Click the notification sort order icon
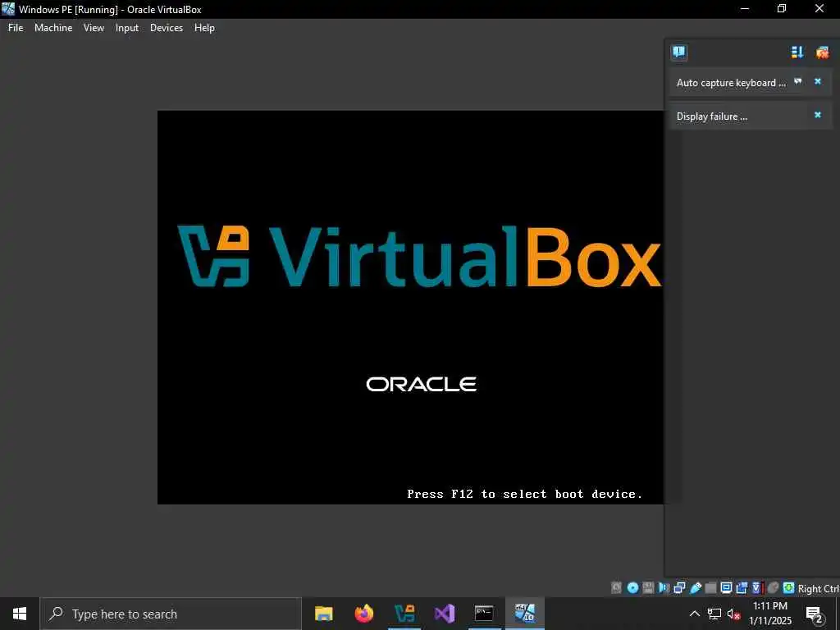 click(x=797, y=52)
